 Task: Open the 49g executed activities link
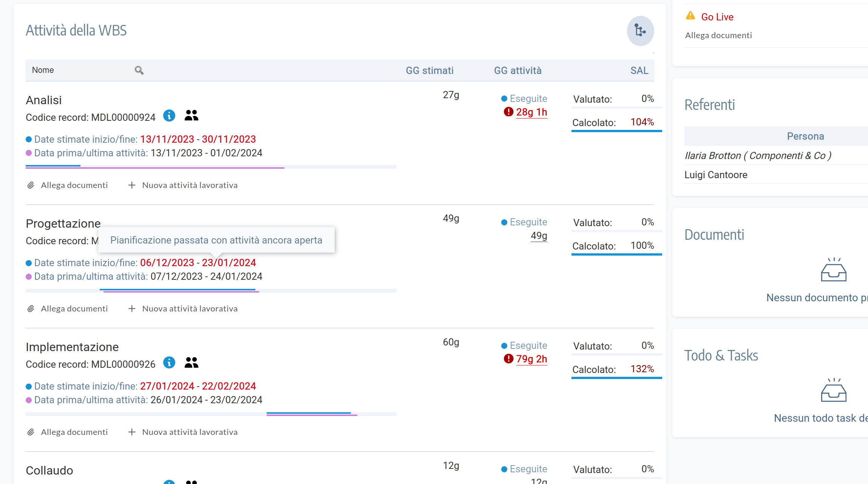(x=539, y=236)
